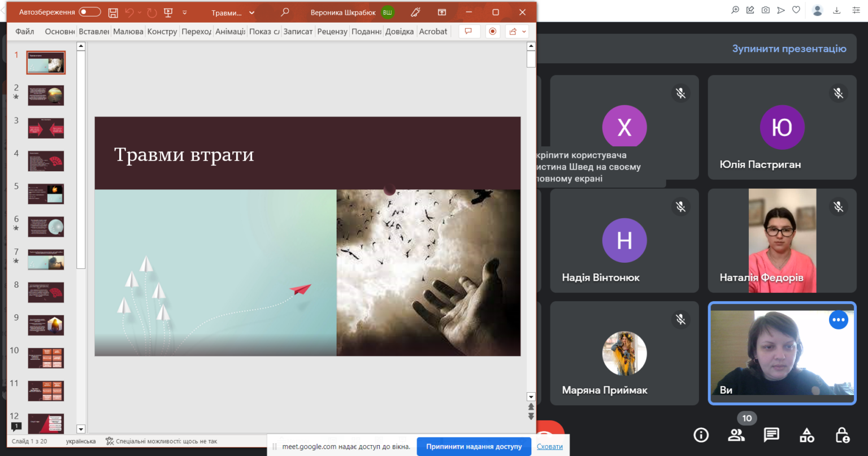This screenshot has width=868, height=456.
Task: Open comments pane with the speech bubble icon
Action: (x=468, y=32)
